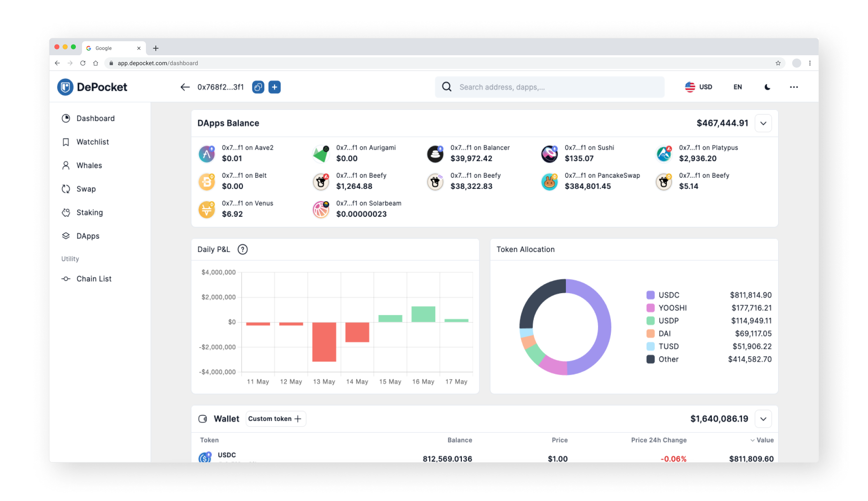Open 0x7...f1 on Platypus entry

click(x=697, y=153)
